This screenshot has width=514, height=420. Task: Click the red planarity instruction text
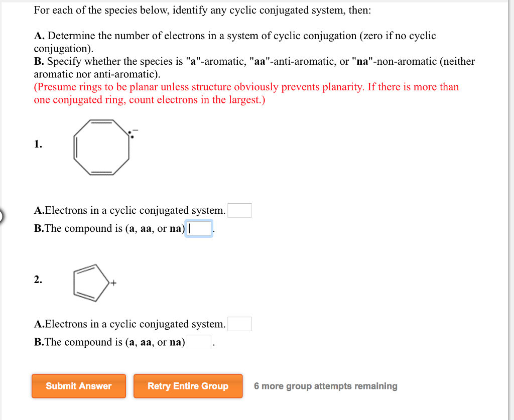click(x=246, y=93)
